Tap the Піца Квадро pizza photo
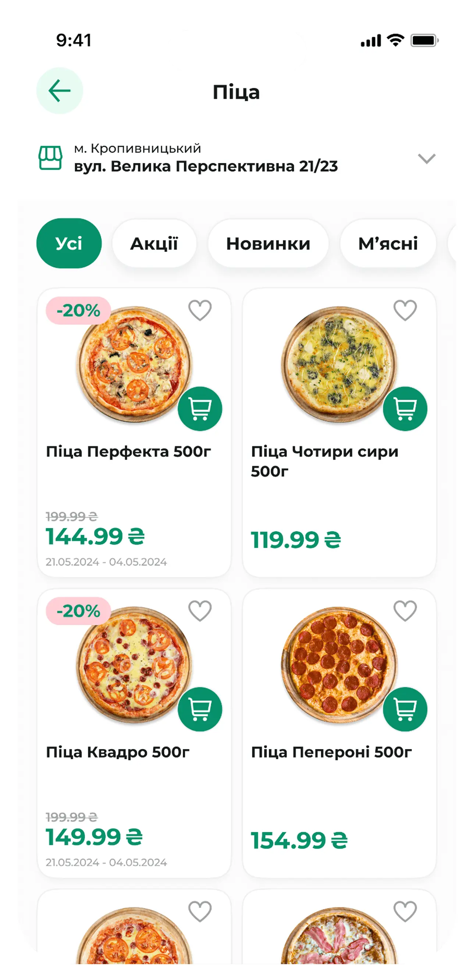 click(134, 665)
